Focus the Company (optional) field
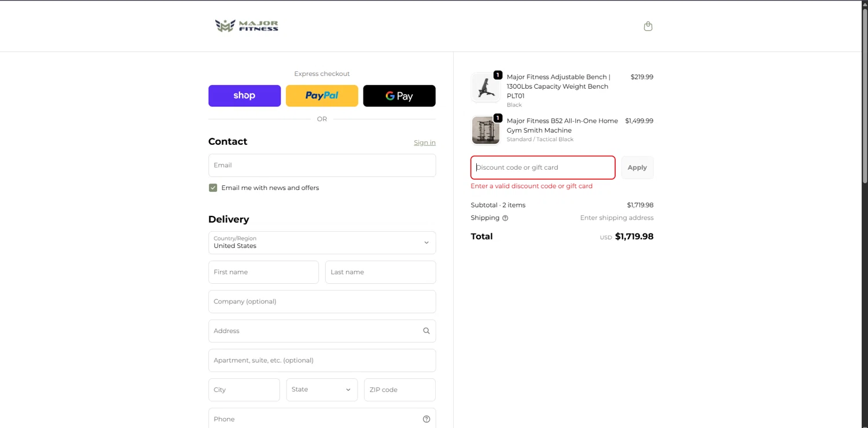 pos(322,302)
